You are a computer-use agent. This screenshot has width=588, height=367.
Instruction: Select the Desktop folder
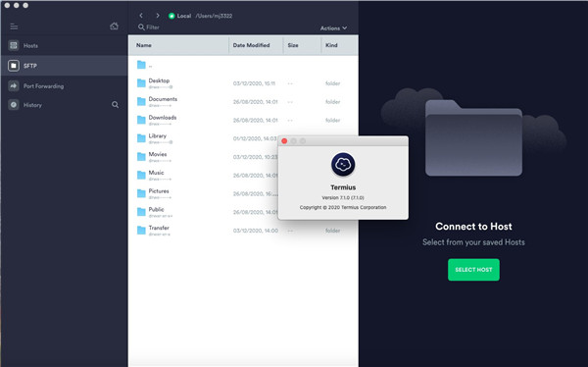click(x=243, y=83)
